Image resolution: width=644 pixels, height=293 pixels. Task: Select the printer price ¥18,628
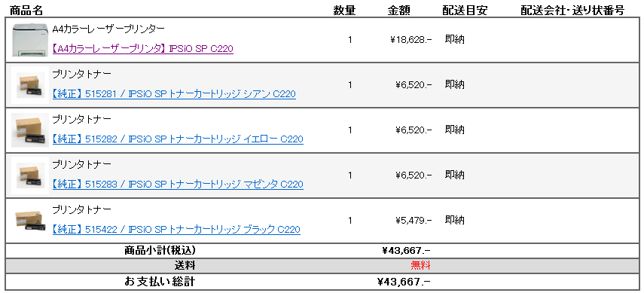(x=411, y=40)
